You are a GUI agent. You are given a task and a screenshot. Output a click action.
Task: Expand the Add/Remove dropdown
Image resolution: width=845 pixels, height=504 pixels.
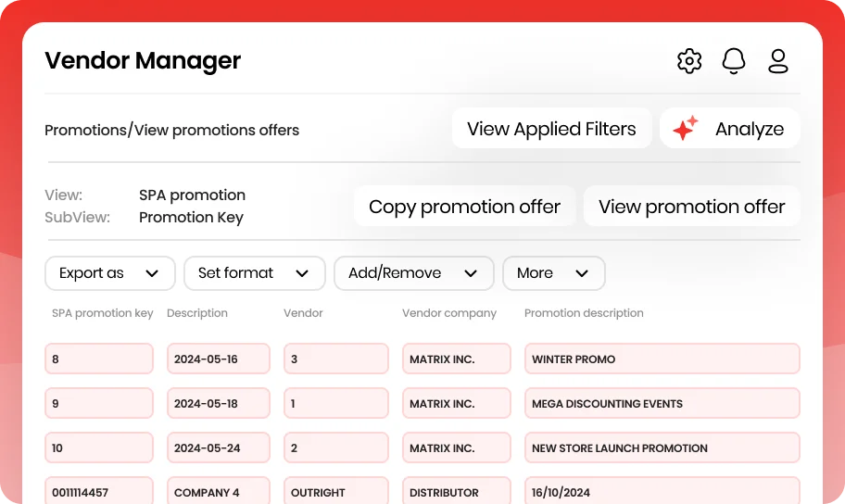point(414,273)
